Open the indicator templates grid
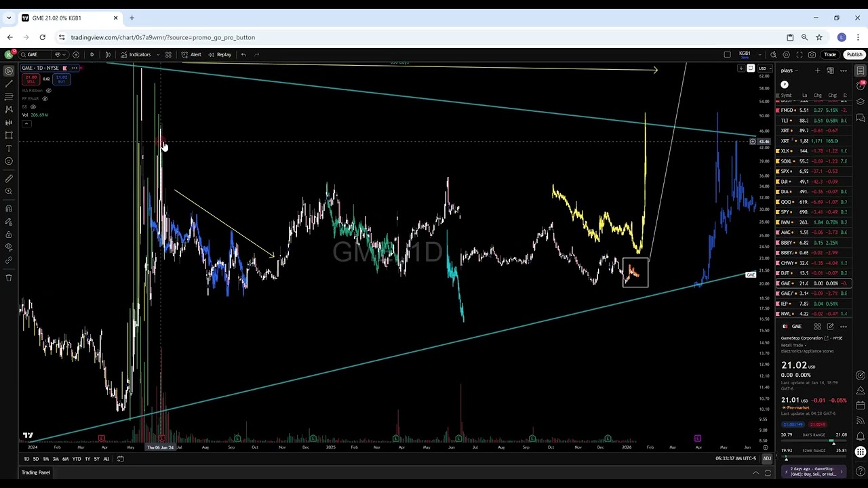The width and height of the screenshot is (868, 488). tap(168, 54)
